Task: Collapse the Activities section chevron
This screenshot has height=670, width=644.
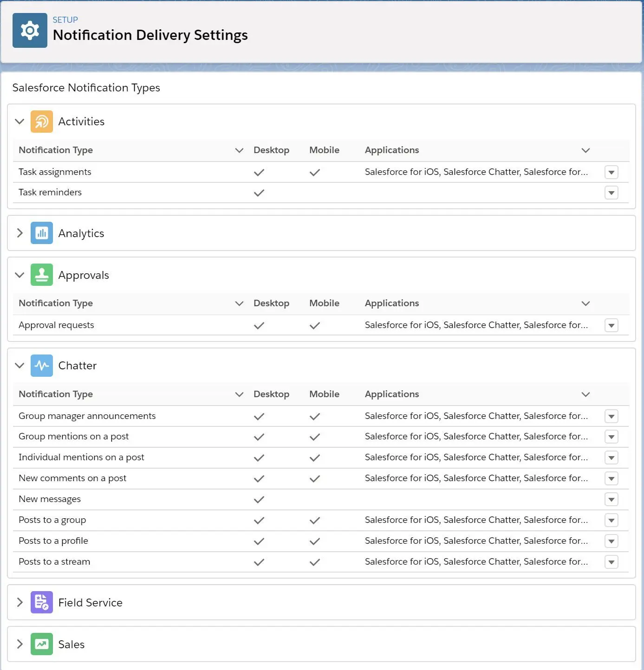Action: (x=20, y=122)
